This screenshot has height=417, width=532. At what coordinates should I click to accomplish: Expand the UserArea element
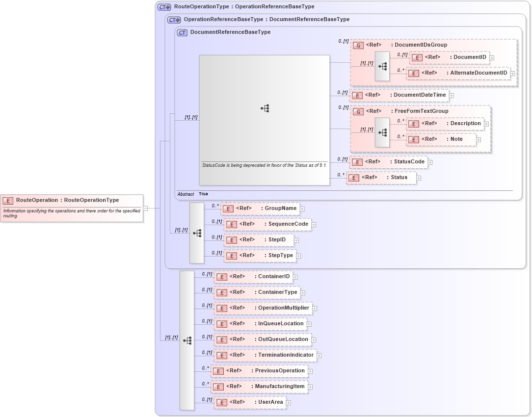click(288, 402)
